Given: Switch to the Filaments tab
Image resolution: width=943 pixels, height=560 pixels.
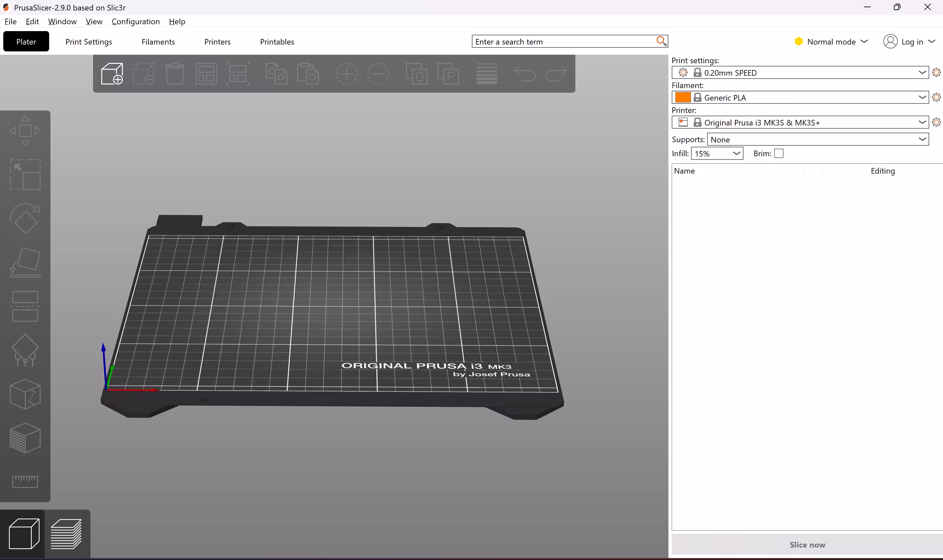Looking at the screenshot, I should pos(158,42).
